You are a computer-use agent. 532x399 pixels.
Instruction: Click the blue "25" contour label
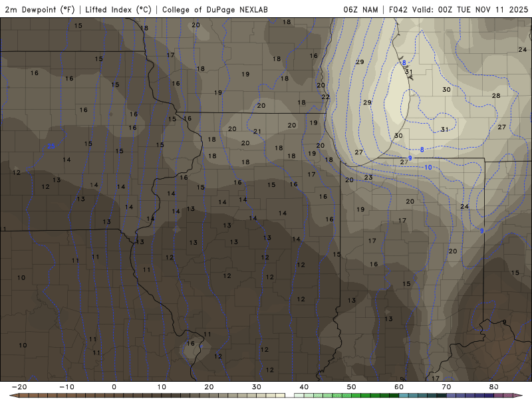(51, 146)
